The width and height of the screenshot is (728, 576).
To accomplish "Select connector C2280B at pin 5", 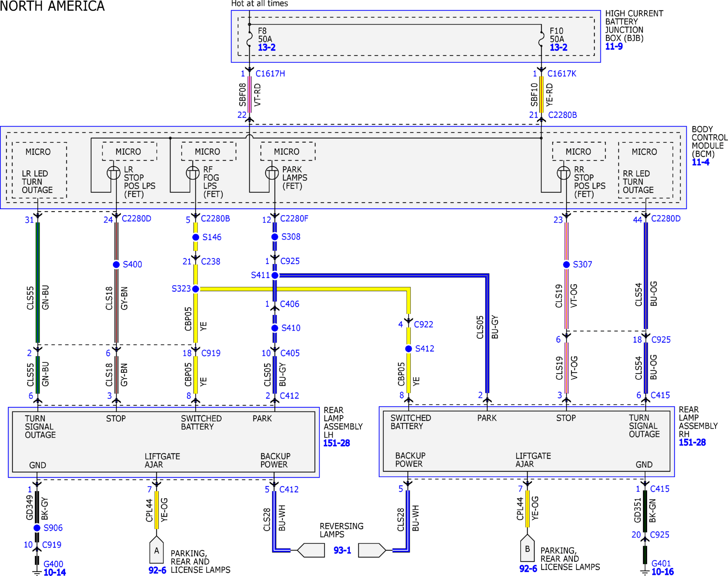I will tap(215, 218).
